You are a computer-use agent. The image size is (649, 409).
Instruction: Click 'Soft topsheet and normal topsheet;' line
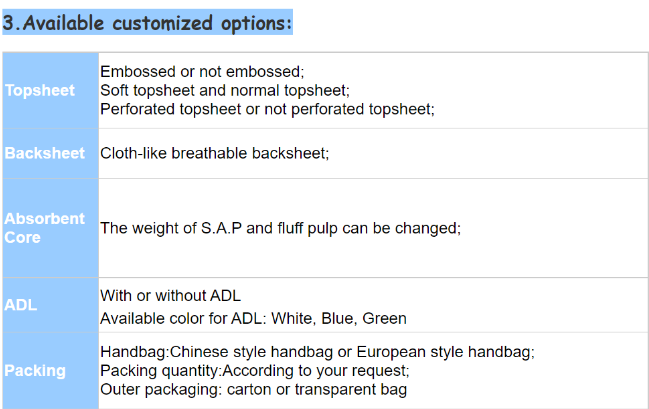[x=225, y=91]
